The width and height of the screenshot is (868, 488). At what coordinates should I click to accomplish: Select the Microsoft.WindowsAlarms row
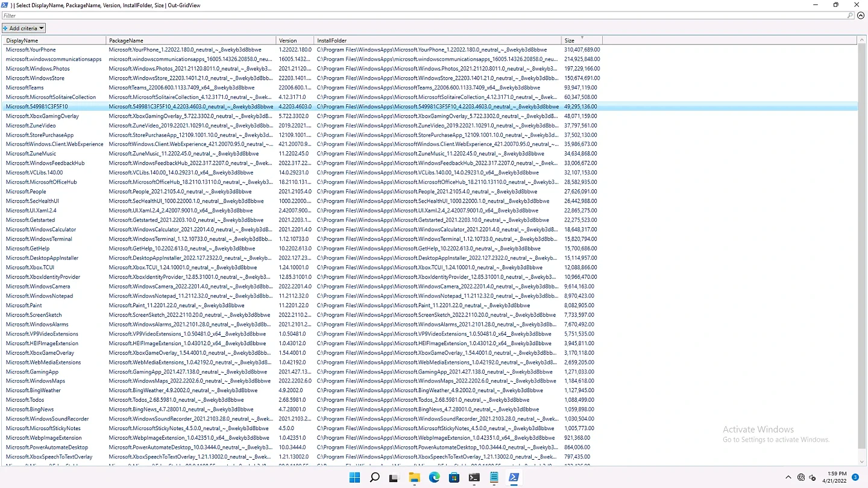[x=430, y=324]
